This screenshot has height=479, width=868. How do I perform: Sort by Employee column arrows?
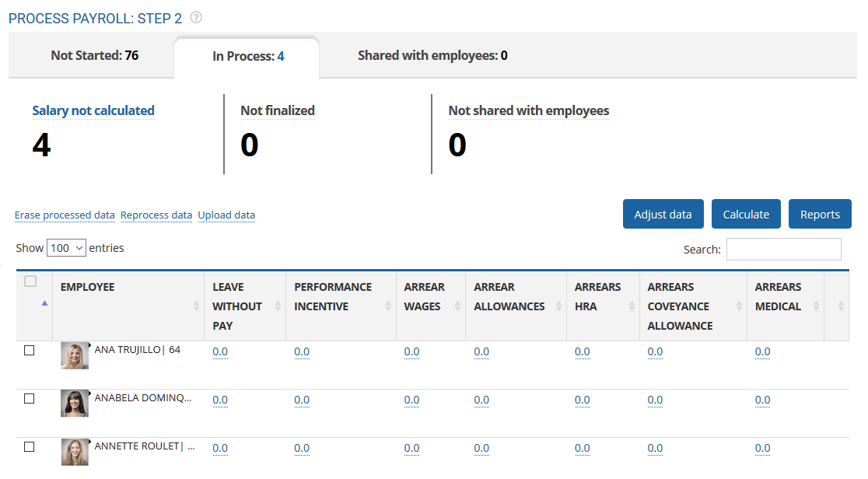pos(196,306)
